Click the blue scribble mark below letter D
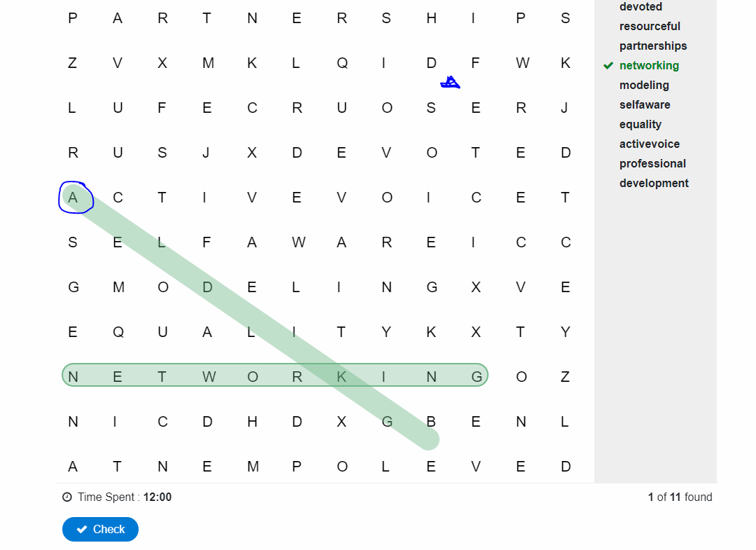756x550 pixels. 450,83
